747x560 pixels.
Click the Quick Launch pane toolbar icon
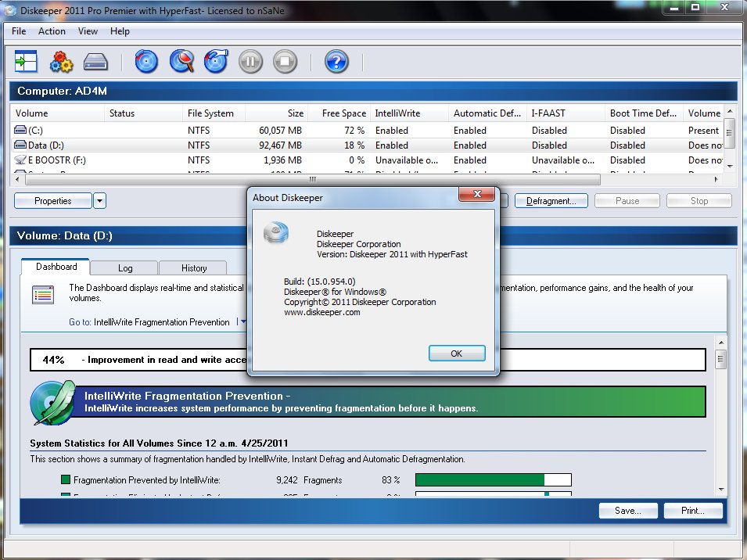pos(26,62)
